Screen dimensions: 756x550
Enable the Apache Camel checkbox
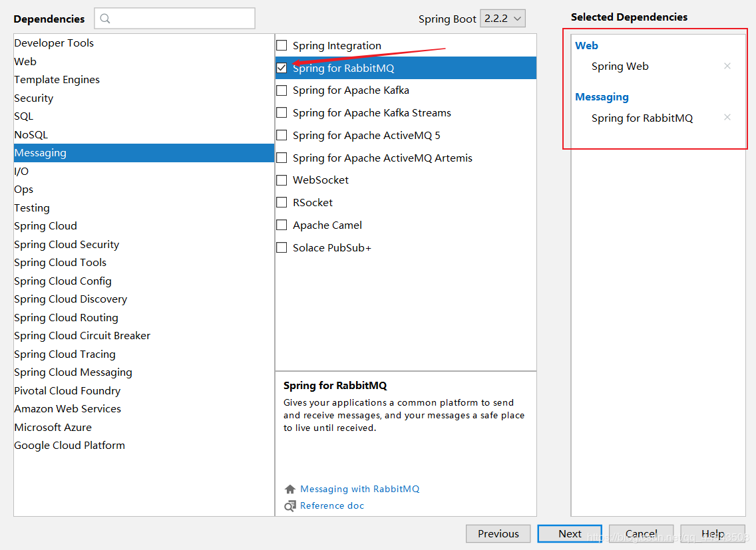pyautogui.click(x=282, y=225)
